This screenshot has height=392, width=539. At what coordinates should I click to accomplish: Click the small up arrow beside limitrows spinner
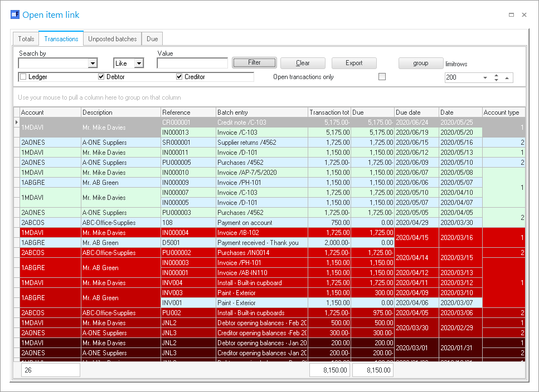coord(507,77)
